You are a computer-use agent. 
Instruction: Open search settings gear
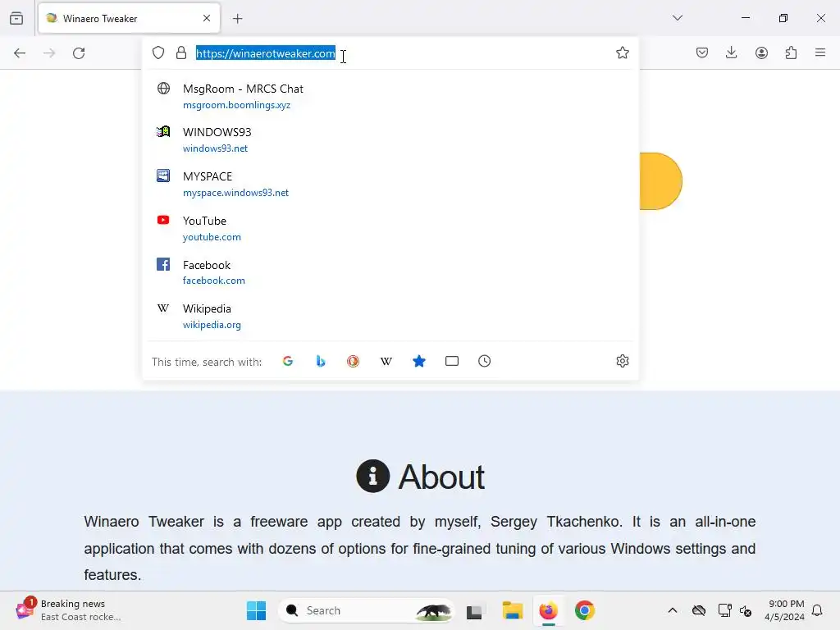click(x=622, y=361)
